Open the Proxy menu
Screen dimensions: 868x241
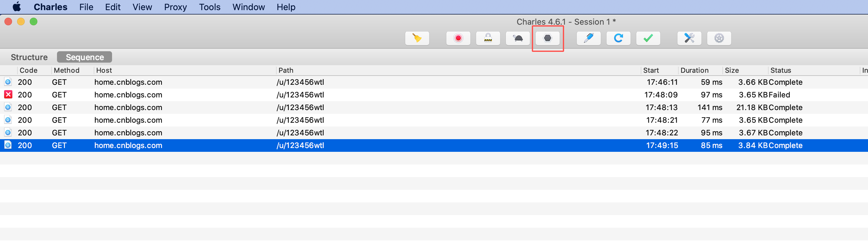[x=175, y=7]
